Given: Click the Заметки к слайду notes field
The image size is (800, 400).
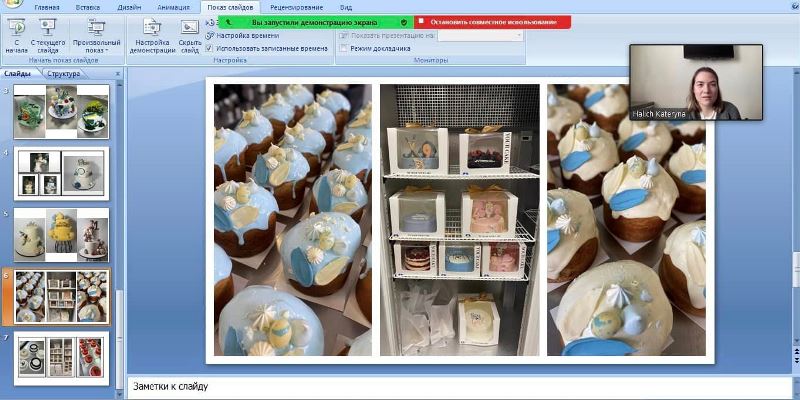Looking at the screenshot, I should tap(459, 387).
